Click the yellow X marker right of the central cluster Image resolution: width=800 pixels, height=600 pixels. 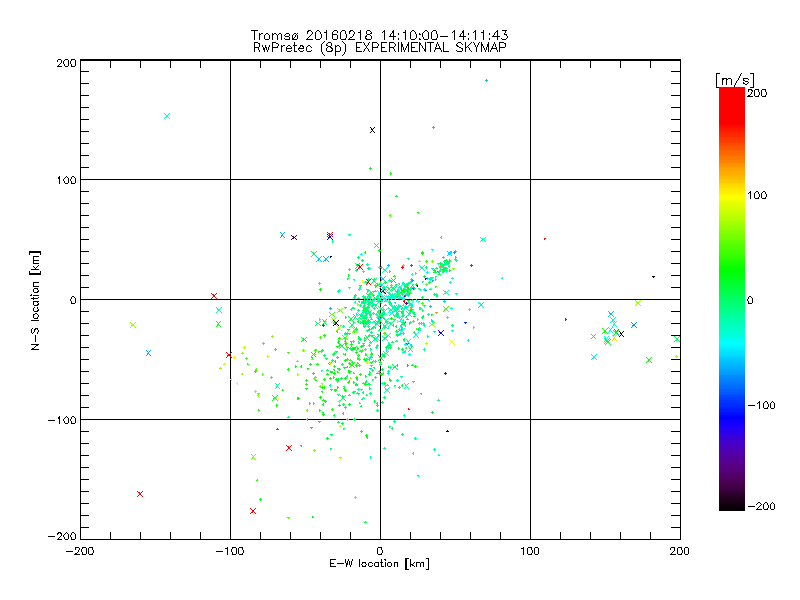[452, 342]
